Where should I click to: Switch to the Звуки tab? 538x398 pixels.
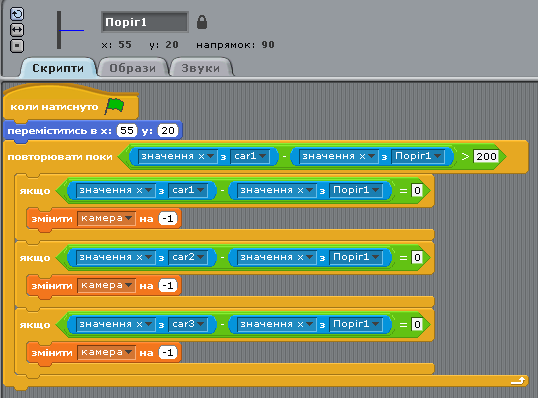coord(201,68)
